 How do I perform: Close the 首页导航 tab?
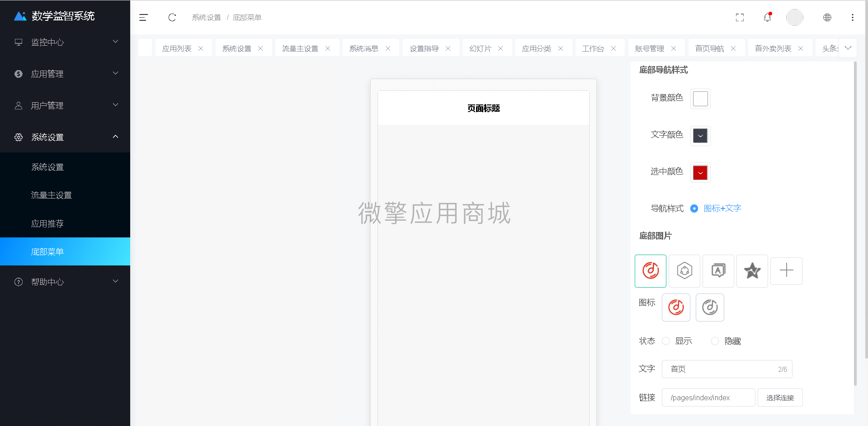[733, 48]
